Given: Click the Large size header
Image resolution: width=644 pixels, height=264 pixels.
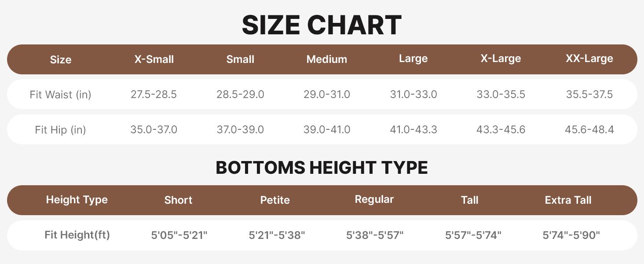Looking at the screenshot, I should [x=413, y=59].
